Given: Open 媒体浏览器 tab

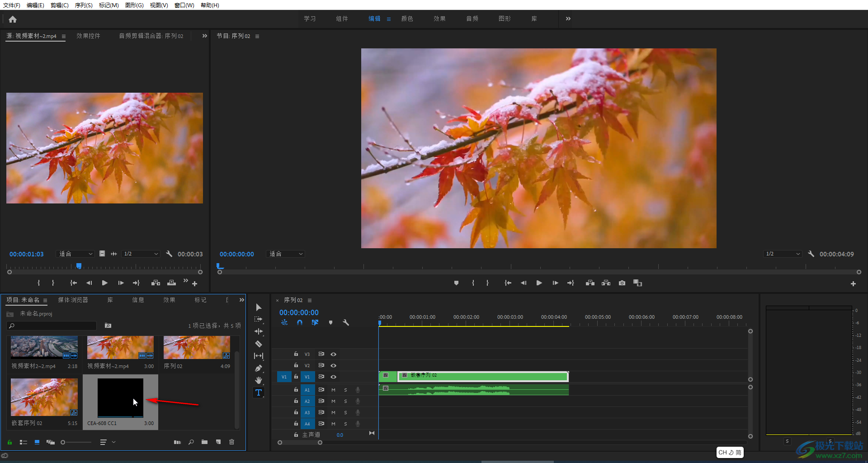Looking at the screenshot, I should 73,300.
